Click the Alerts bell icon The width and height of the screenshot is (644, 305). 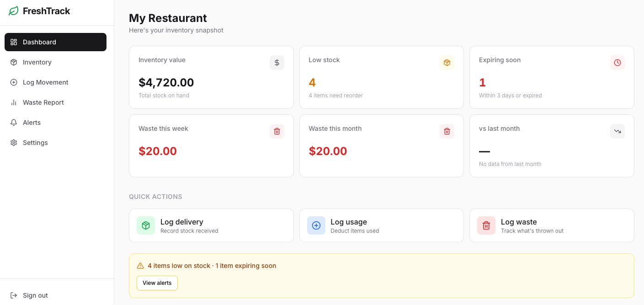click(14, 123)
